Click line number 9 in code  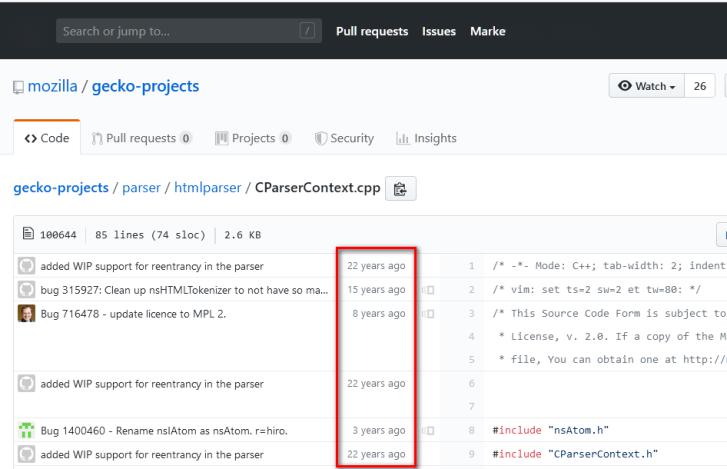click(x=471, y=454)
